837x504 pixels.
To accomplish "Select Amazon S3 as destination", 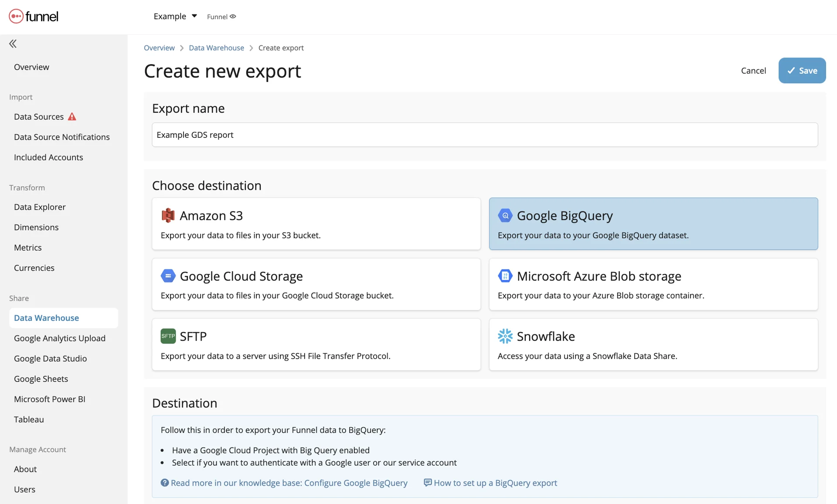I will [316, 224].
